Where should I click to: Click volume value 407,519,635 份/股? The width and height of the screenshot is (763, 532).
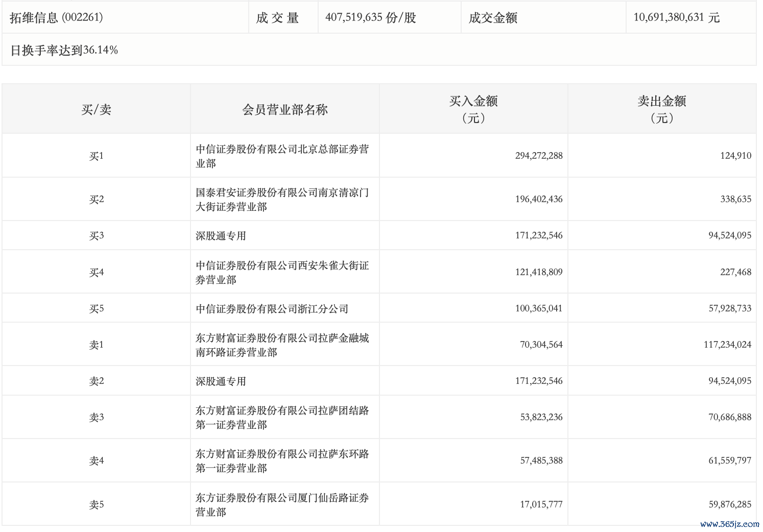pyautogui.click(x=371, y=18)
